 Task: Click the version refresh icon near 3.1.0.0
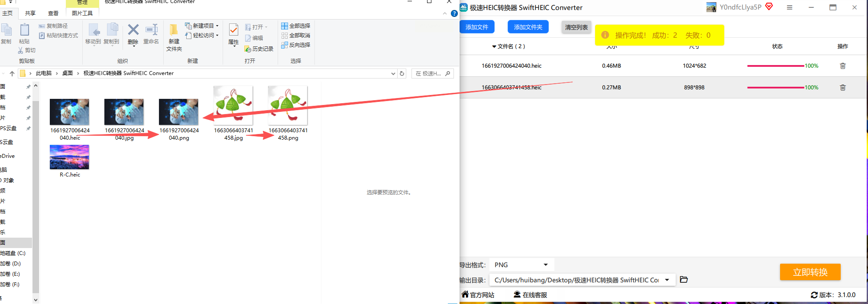pos(814,295)
